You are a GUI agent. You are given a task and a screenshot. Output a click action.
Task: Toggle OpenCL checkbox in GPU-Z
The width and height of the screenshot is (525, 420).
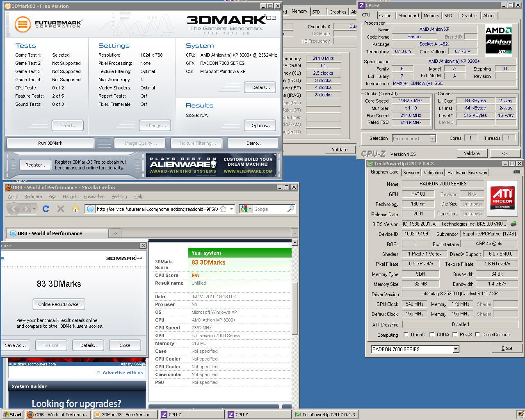point(406,334)
